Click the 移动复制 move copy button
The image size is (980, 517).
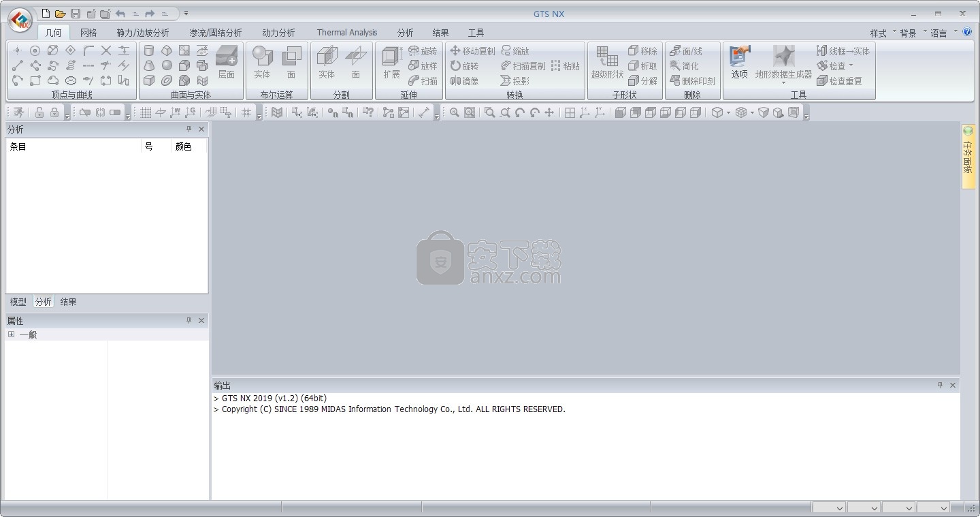pyautogui.click(x=472, y=50)
